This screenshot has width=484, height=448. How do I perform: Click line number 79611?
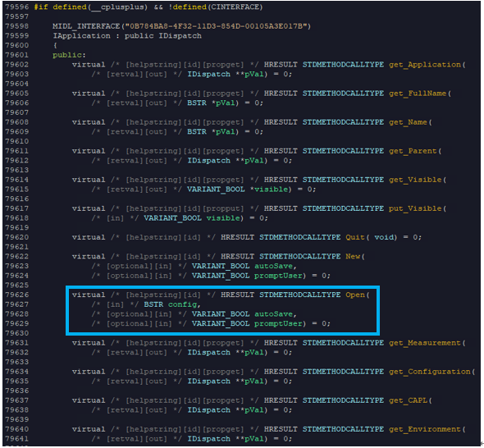click(16, 151)
